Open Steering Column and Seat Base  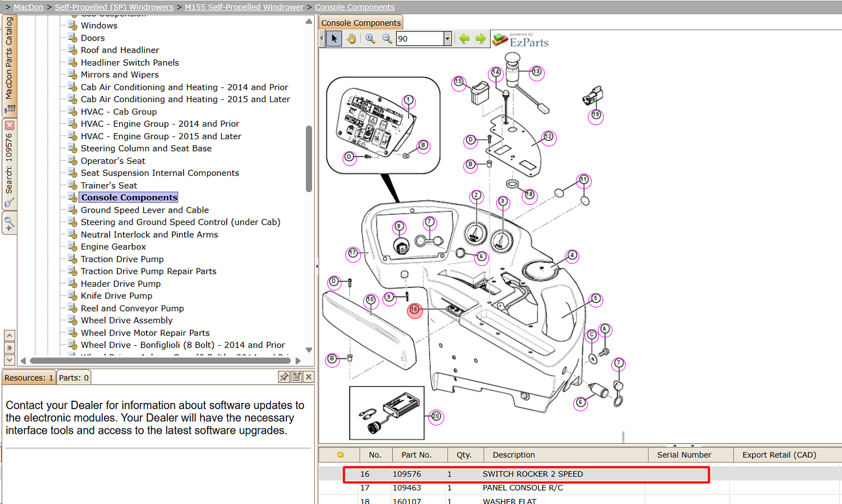tap(146, 148)
